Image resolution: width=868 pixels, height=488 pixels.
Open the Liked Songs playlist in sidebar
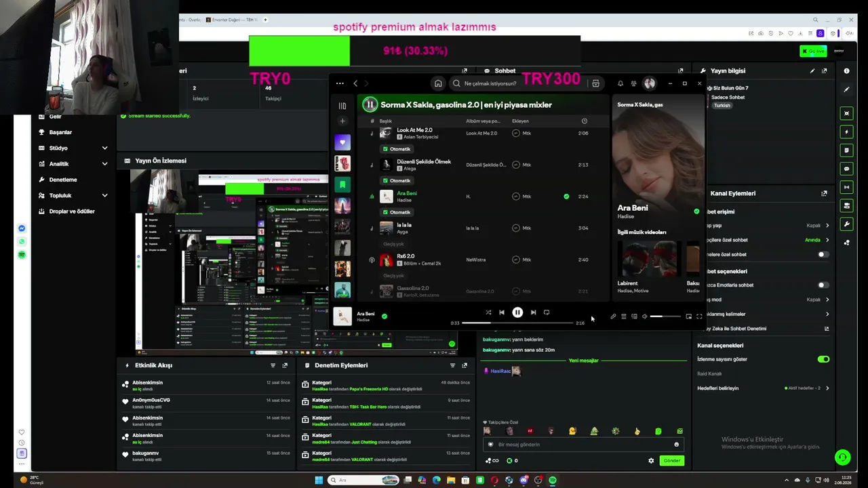[342, 142]
